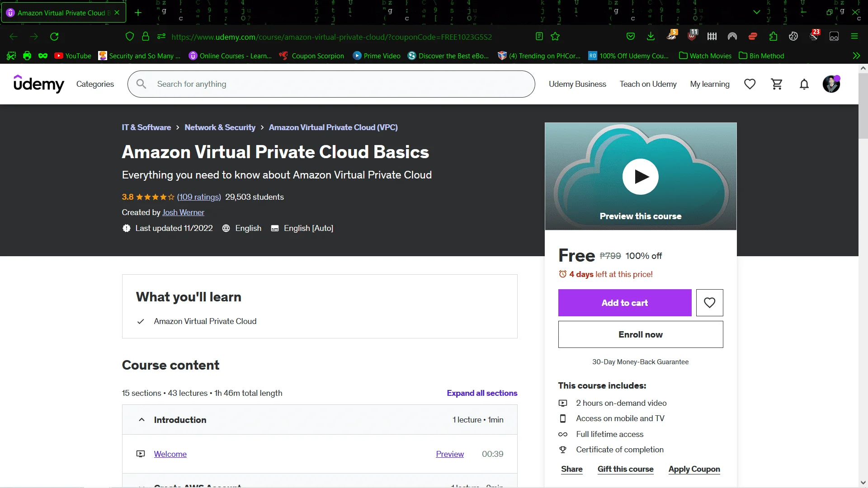Click the Share button
The height and width of the screenshot is (488, 868).
point(572,469)
